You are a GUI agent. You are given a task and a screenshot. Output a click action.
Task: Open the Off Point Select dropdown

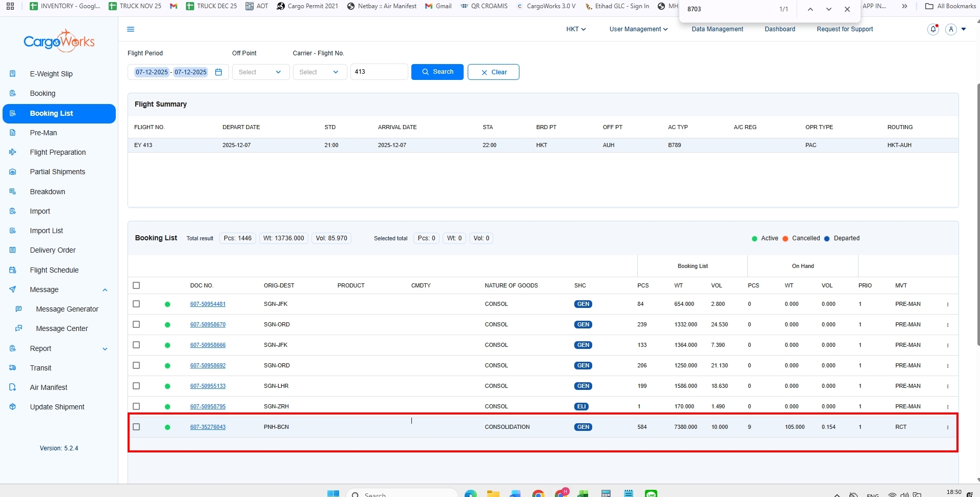click(x=260, y=72)
